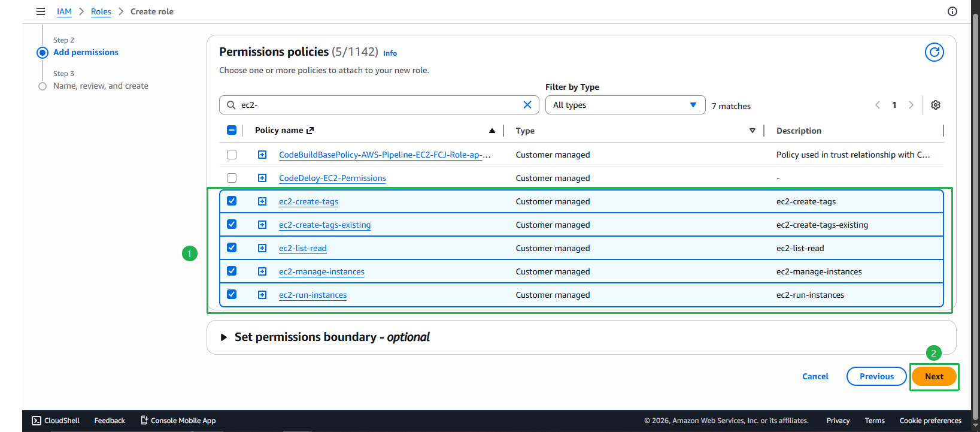Click the Description column header
Image resolution: width=980 pixels, height=432 pixels.
[799, 131]
